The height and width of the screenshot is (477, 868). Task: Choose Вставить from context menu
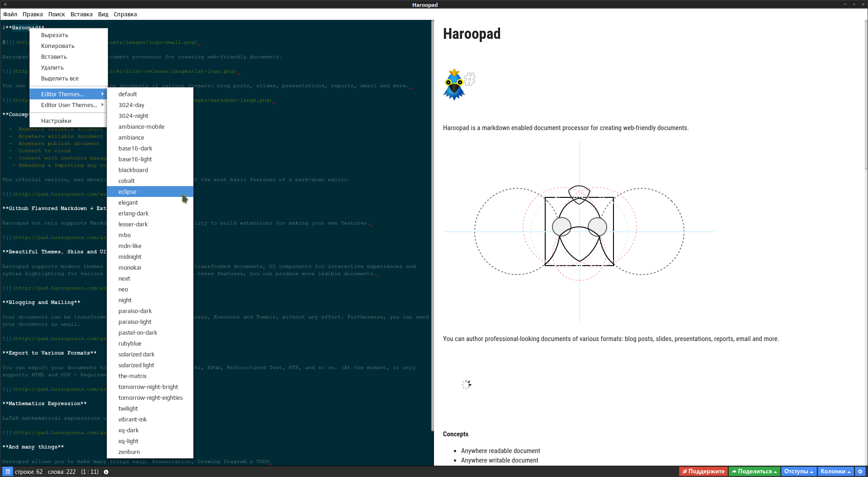68,57
